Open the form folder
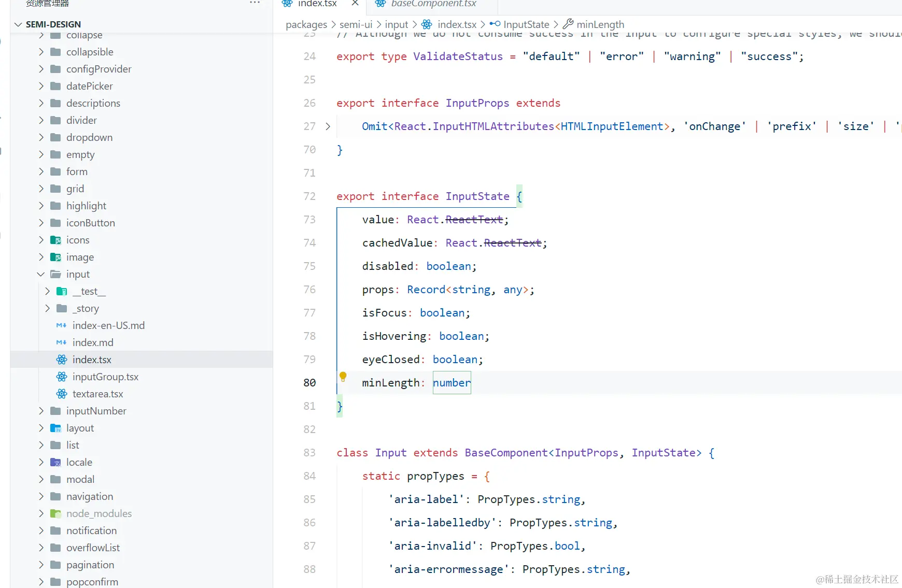This screenshot has height=588, width=902. pyautogui.click(x=77, y=171)
